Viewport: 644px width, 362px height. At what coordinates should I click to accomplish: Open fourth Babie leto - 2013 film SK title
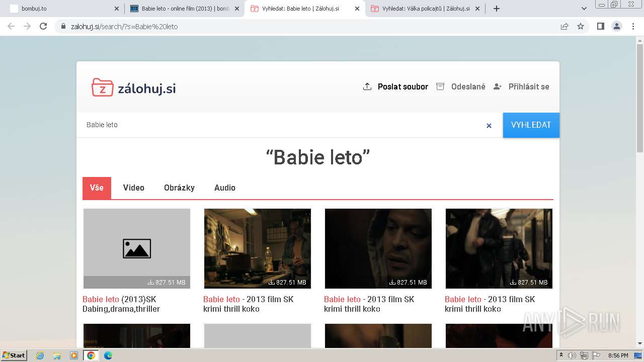[490, 304]
